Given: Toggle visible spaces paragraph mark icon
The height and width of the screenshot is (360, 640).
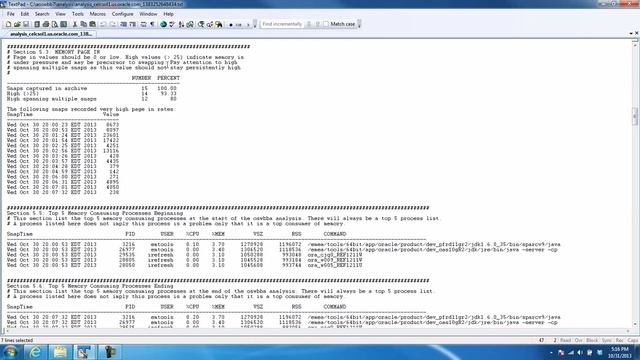Looking at the screenshot, I should (x=152, y=24).
